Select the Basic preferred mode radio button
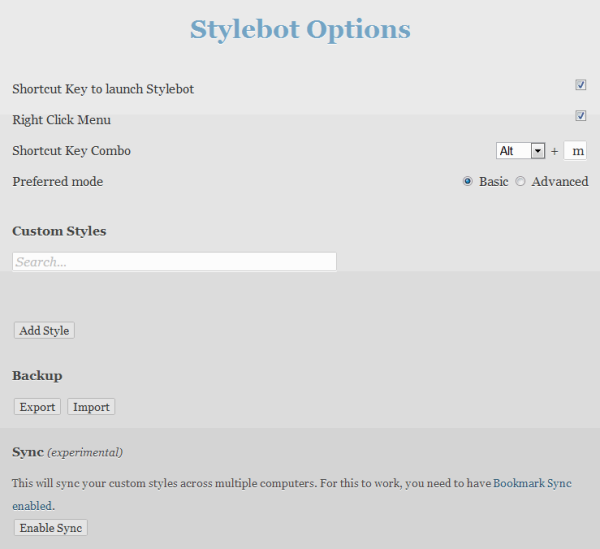The width and height of the screenshot is (600, 549). (x=468, y=182)
